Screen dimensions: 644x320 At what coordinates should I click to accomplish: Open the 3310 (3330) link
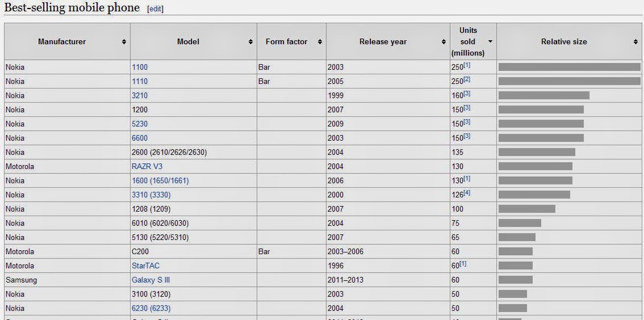point(151,195)
